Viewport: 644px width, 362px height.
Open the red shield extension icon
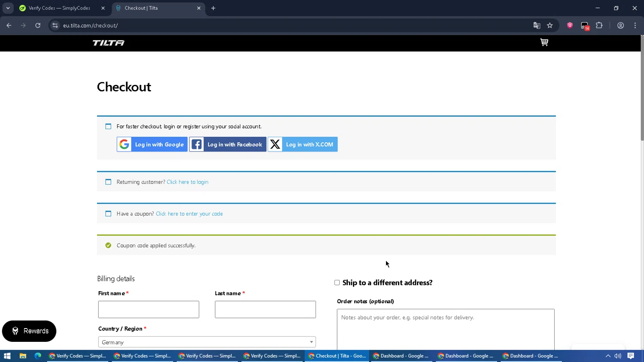coord(570,25)
